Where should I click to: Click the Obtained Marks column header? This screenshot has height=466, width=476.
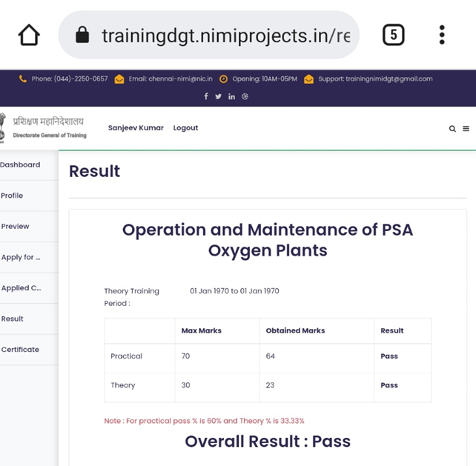pyautogui.click(x=295, y=330)
